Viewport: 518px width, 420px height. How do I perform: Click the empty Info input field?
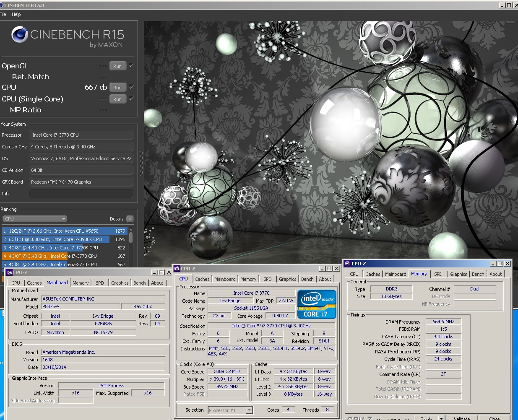pos(81,194)
